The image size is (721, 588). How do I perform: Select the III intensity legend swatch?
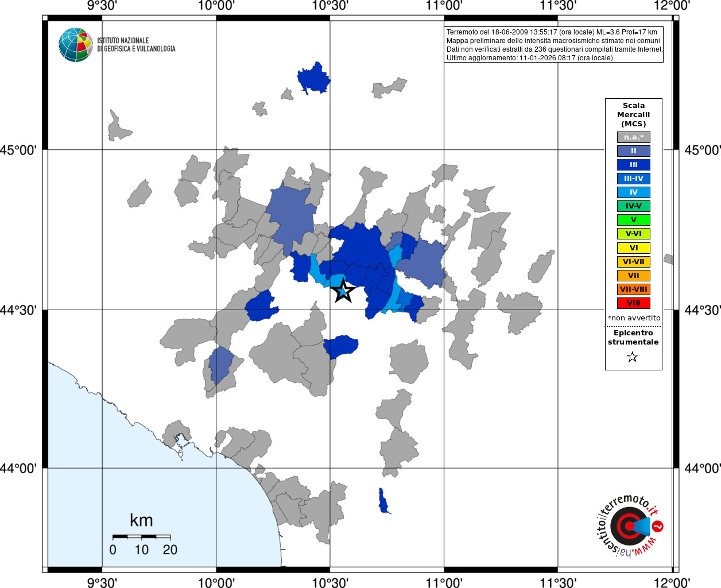click(634, 165)
